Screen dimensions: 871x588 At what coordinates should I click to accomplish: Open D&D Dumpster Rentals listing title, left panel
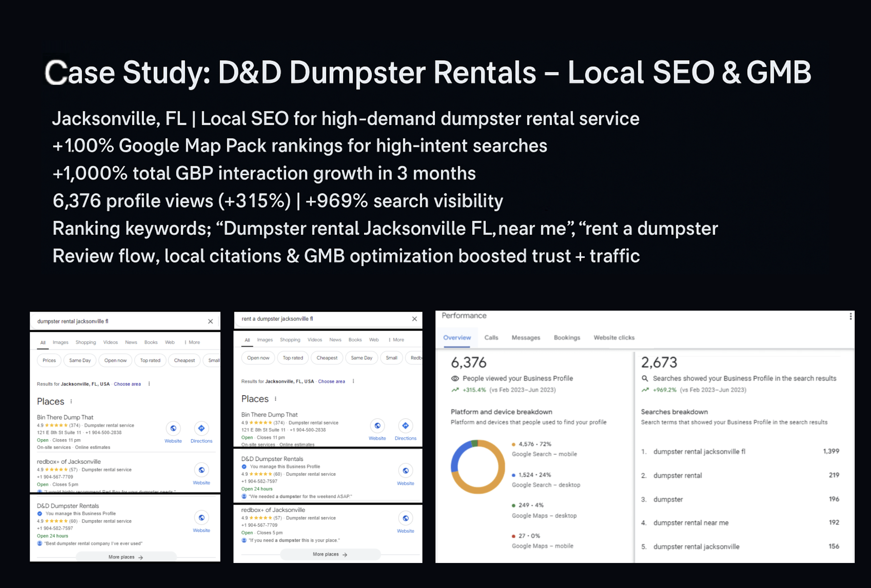coord(68,506)
